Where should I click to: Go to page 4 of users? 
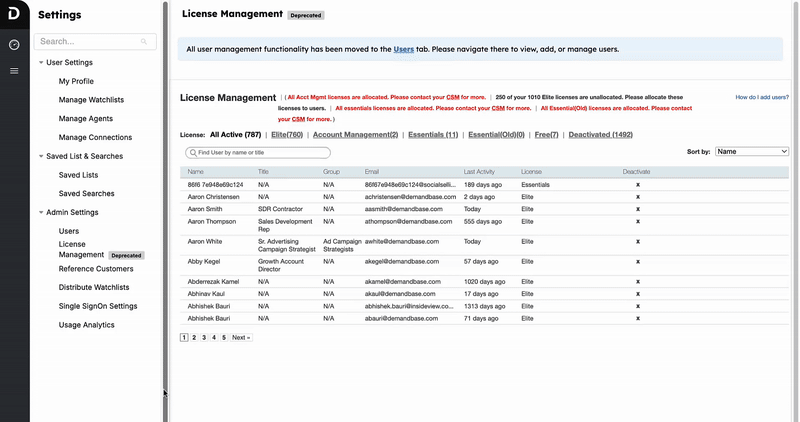pos(214,338)
